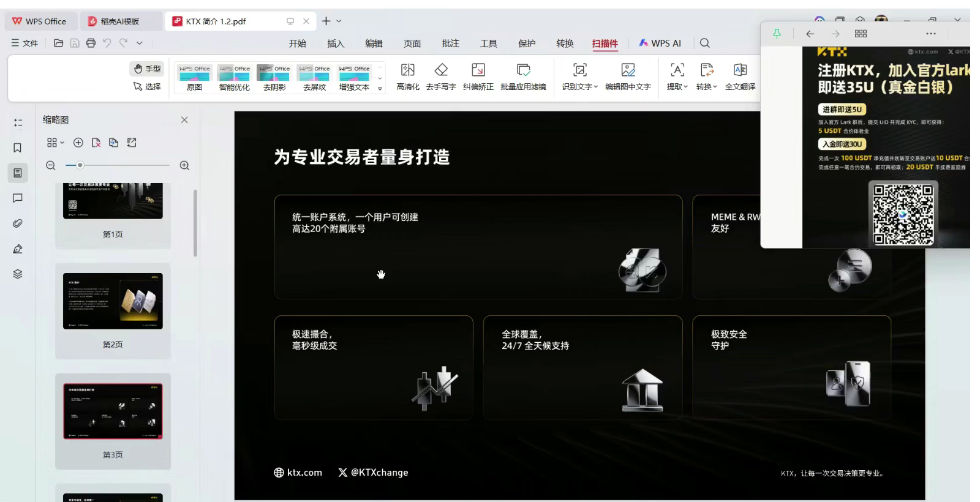
Task: Click the open file folder icon
Action: (x=59, y=43)
